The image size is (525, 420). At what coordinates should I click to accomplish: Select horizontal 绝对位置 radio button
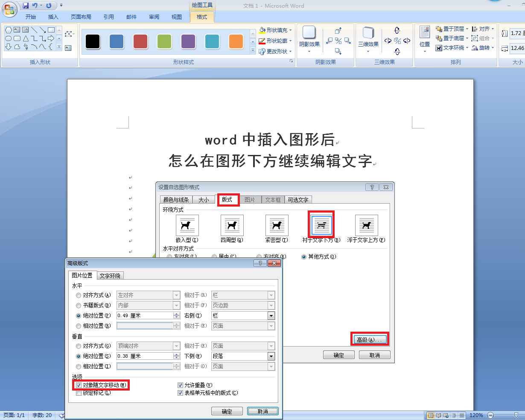[79, 315]
